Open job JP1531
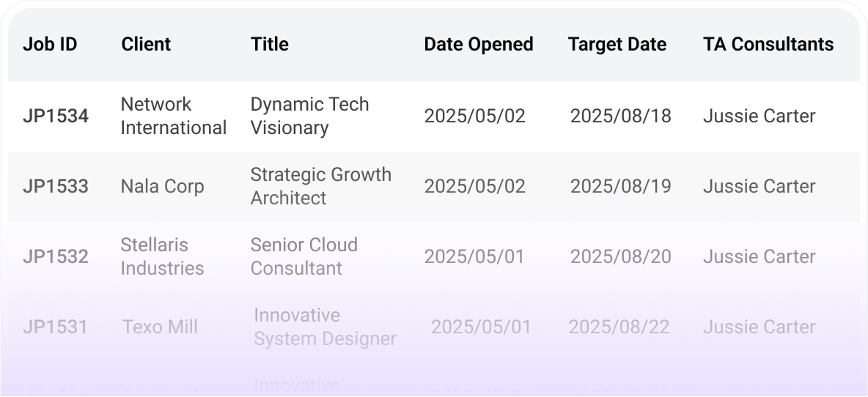 (56, 327)
